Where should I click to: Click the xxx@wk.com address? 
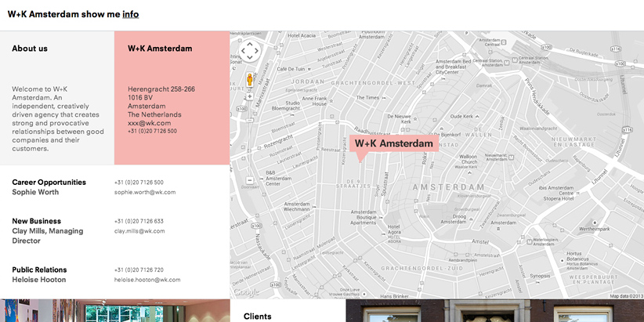pos(149,123)
